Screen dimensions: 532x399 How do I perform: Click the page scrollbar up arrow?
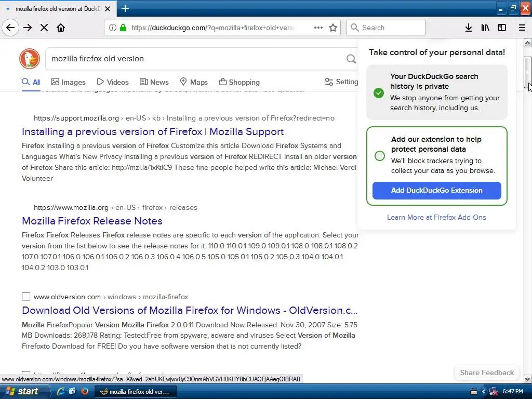click(528, 43)
